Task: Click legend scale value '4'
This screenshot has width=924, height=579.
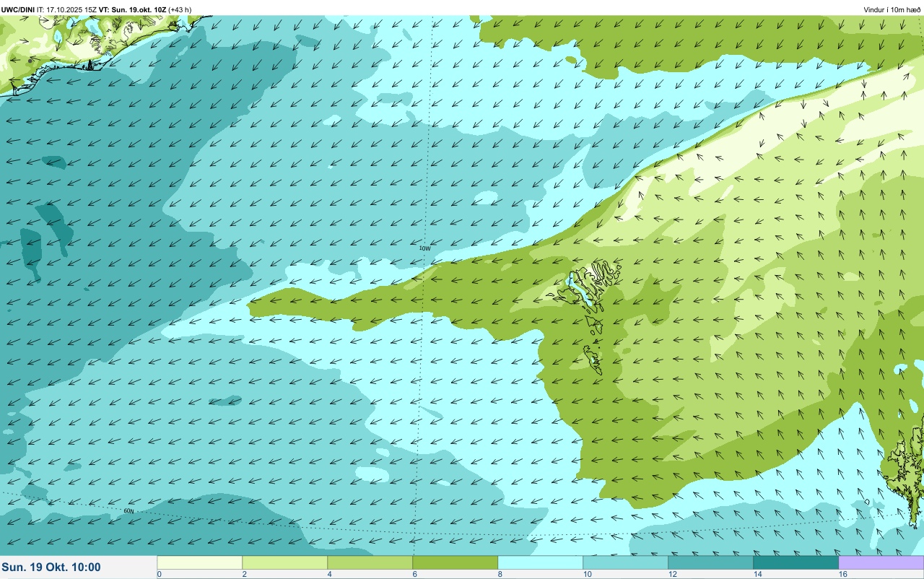Action: click(x=330, y=574)
